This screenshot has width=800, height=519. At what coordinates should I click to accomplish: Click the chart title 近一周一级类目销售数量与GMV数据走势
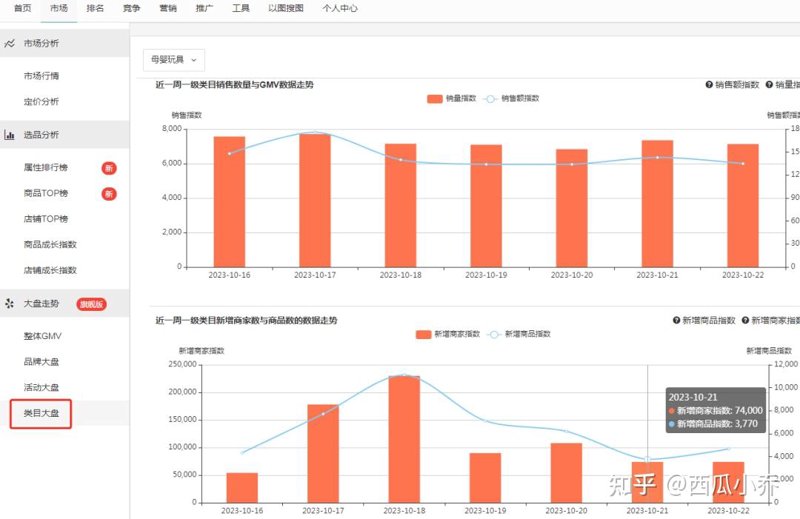235,85
